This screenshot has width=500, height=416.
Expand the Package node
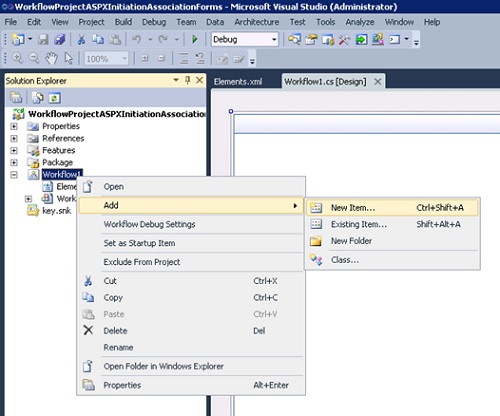[14, 162]
